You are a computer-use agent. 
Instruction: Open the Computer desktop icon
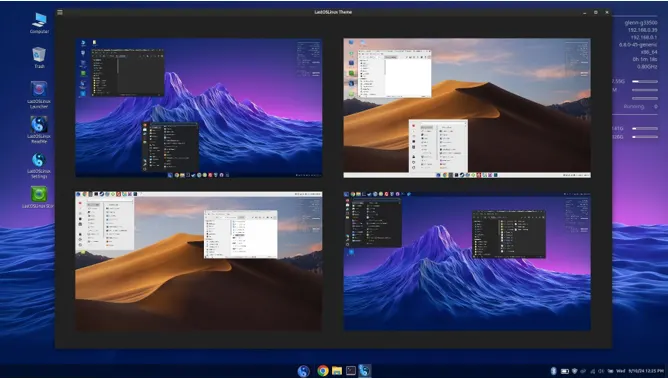39,23
